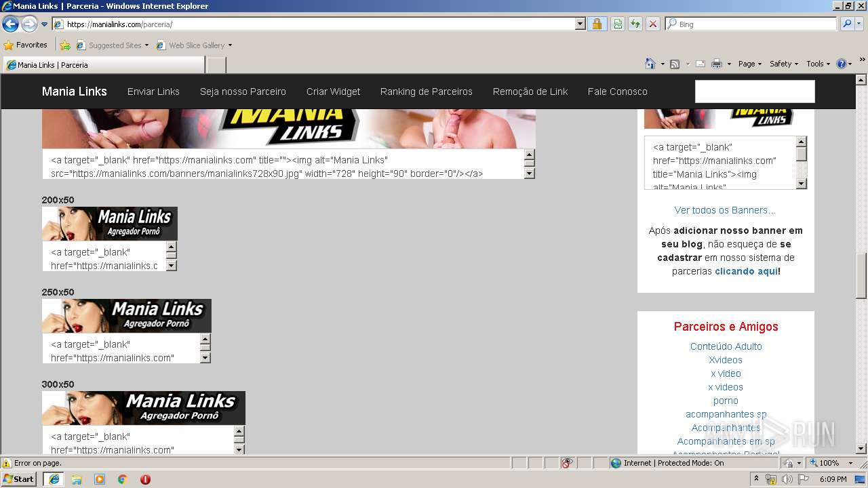The width and height of the screenshot is (868, 488).
Task: Start a Bing search with the magnifier icon
Action: [x=847, y=24]
